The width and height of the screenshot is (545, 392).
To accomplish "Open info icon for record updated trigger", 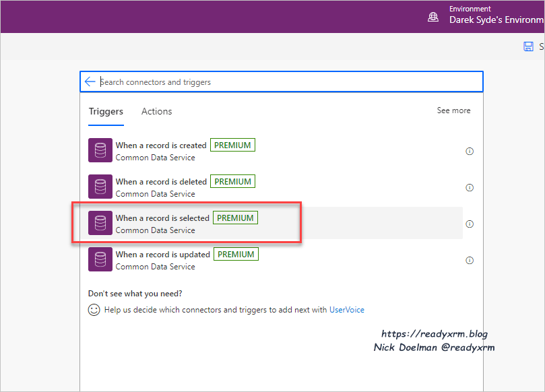I will 470,261.
